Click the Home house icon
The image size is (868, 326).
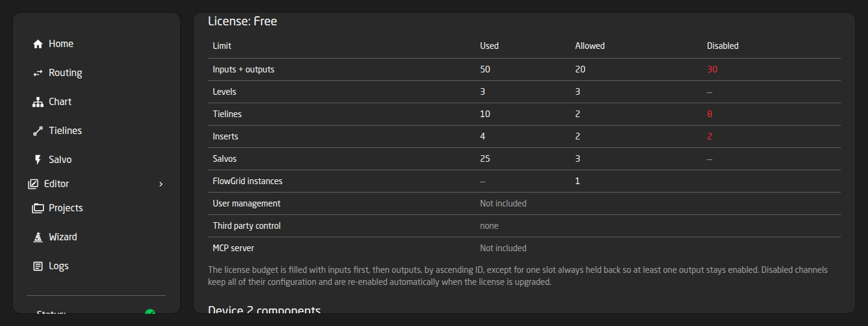[38, 44]
